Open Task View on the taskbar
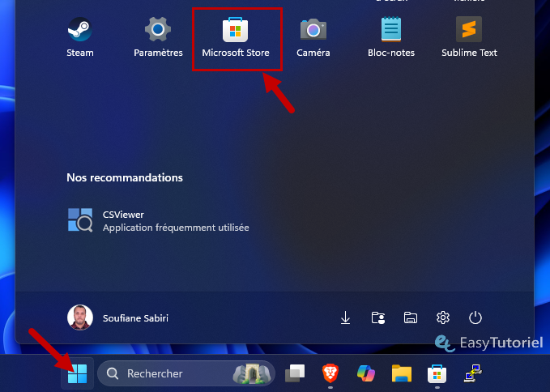 pos(295,373)
